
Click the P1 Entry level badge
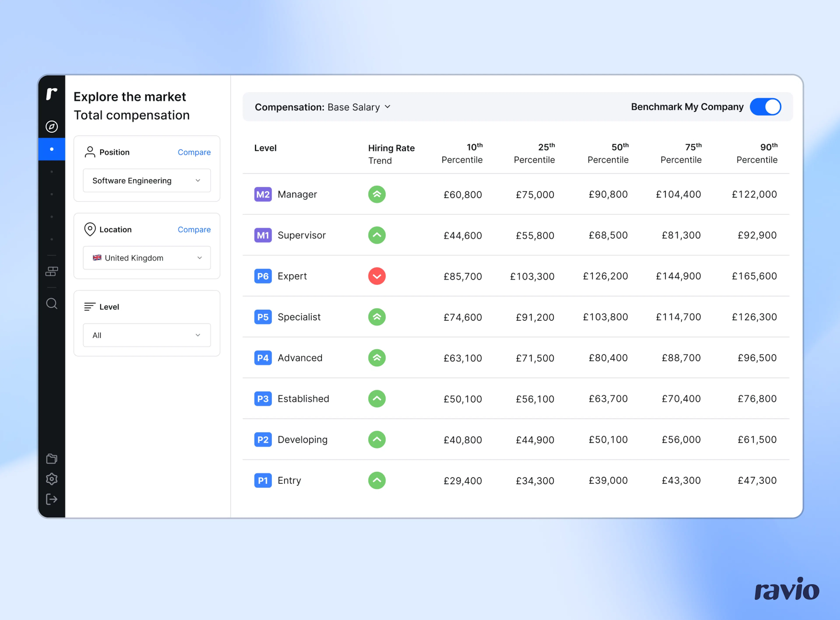263,480
